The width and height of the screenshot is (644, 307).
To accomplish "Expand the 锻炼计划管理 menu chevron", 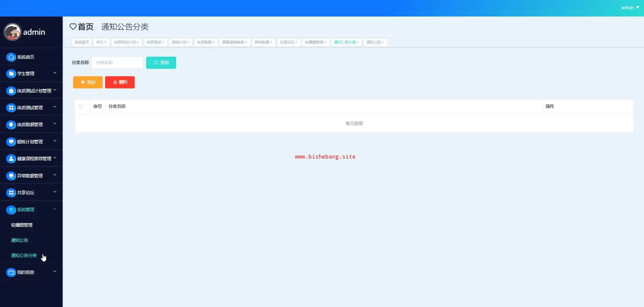I will pyautogui.click(x=55, y=141).
